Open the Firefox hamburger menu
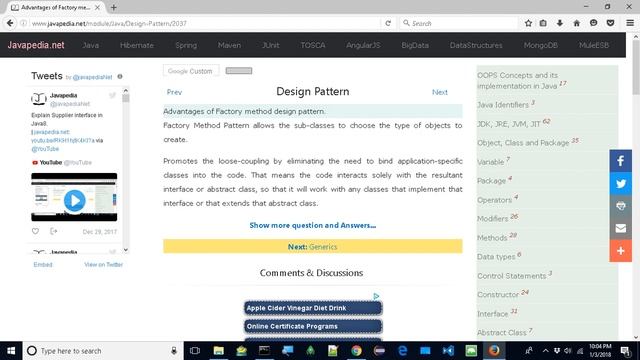 coord(630,23)
